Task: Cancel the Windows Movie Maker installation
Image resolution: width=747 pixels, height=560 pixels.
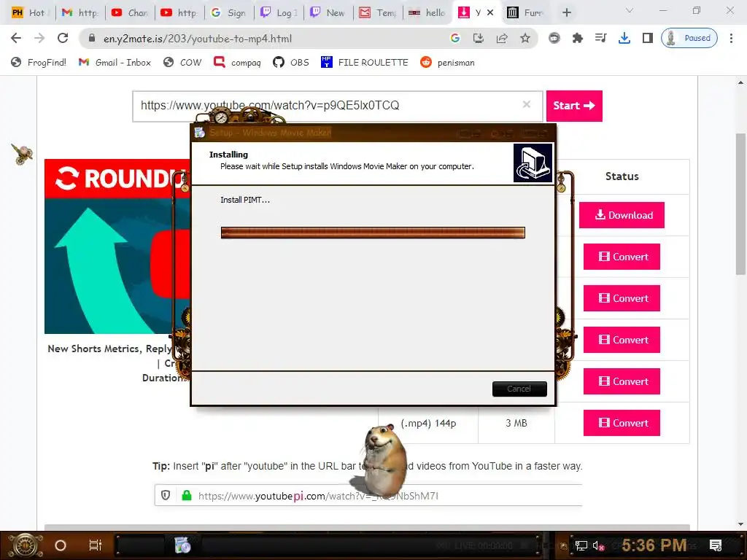Action: (x=519, y=389)
